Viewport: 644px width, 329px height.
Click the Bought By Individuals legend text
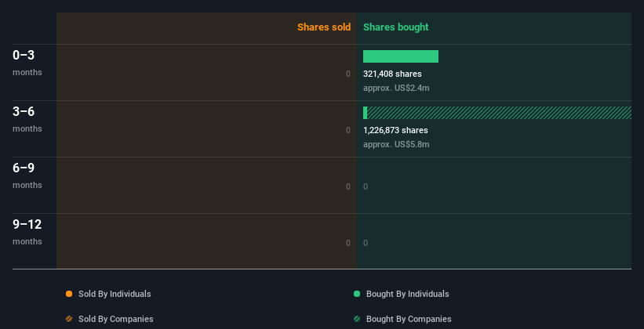pyautogui.click(x=407, y=294)
